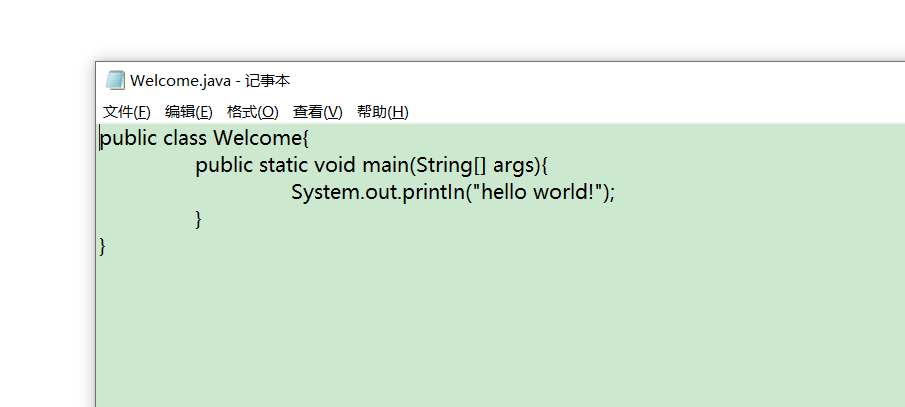The image size is (905, 407).
Task: Click 'System.out.println' in the code
Action: click(x=378, y=192)
